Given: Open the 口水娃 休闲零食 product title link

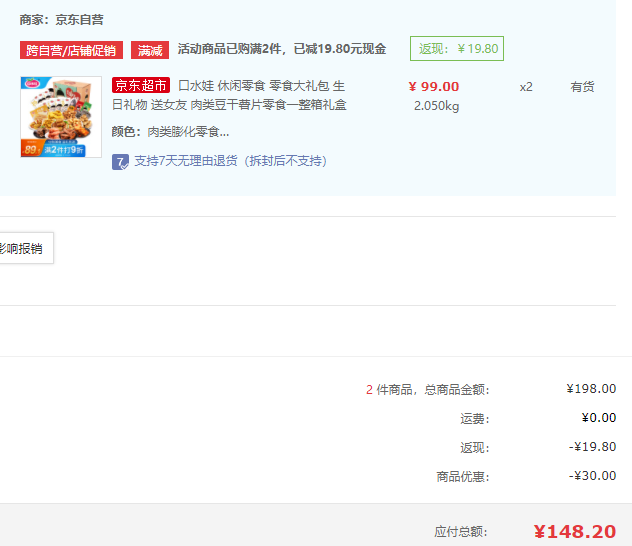Looking at the screenshot, I should coord(229,95).
